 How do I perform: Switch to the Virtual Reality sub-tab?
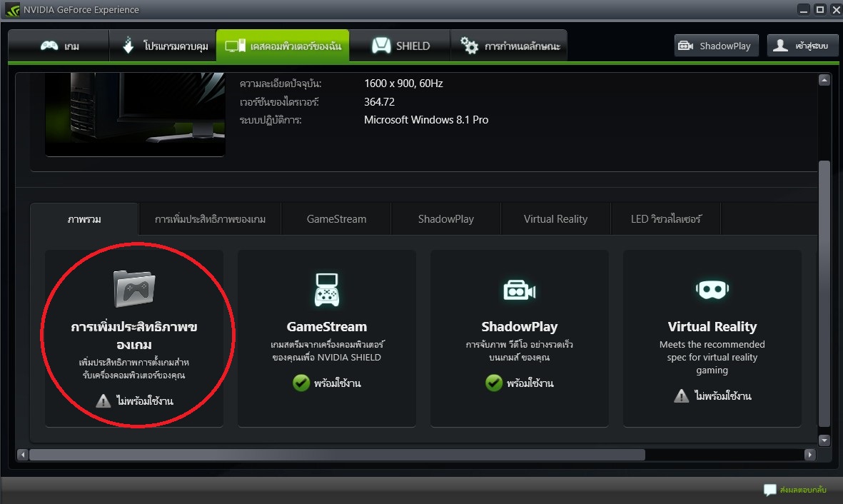[x=555, y=219]
